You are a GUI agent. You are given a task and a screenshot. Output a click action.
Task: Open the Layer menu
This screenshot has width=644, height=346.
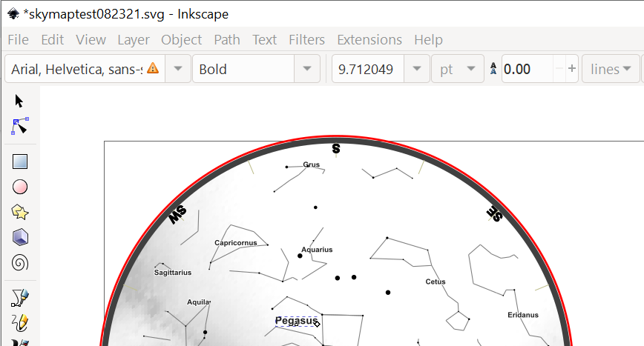pyautogui.click(x=134, y=40)
